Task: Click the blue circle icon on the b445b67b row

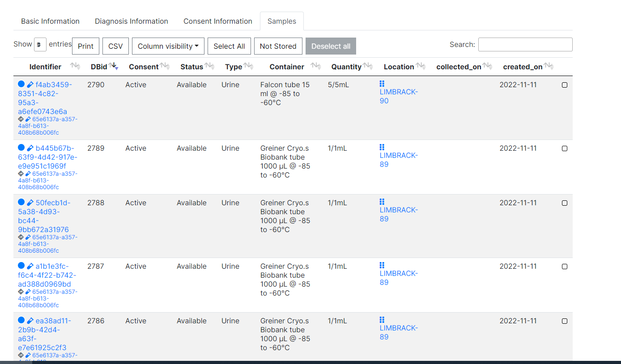Action: coord(21,148)
